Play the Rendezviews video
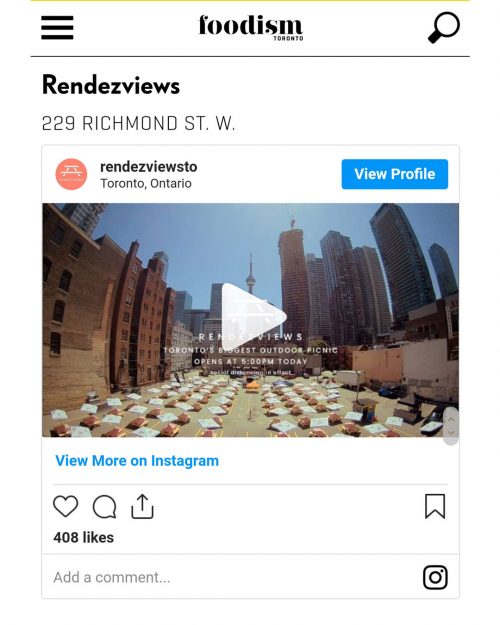Image resolution: width=500 pixels, height=625 pixels. tap(254, 316)
